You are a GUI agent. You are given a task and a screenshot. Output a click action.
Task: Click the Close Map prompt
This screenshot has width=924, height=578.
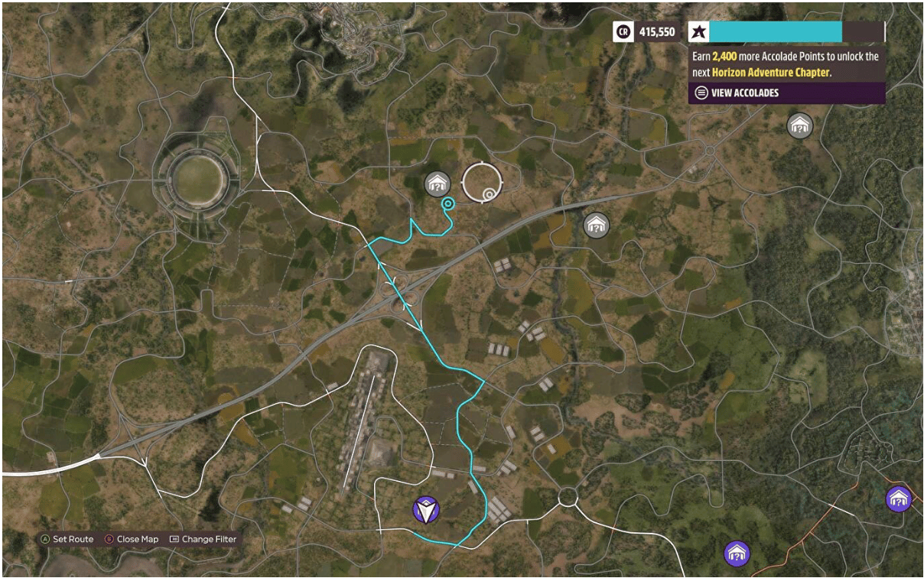tap(132, 539)
